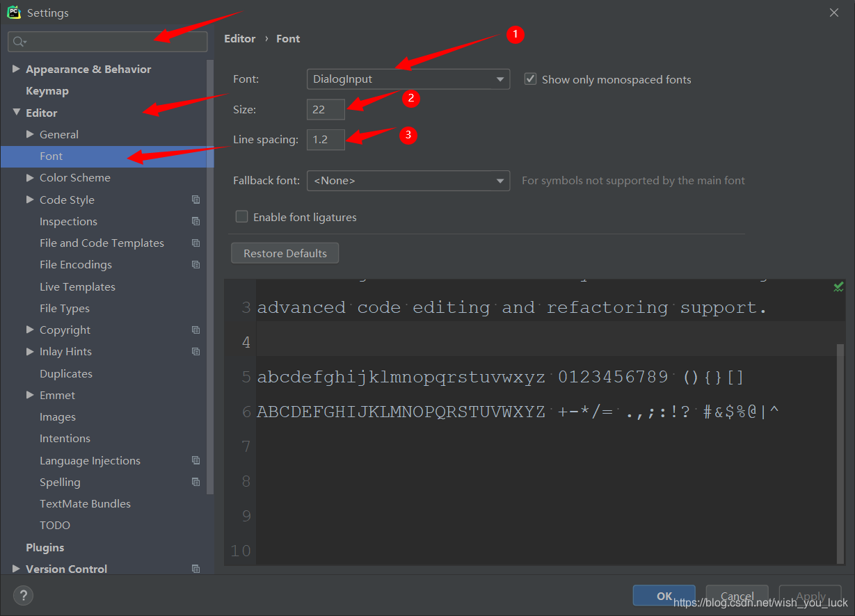Expand Appearance & Behavior section

point(16,69)
